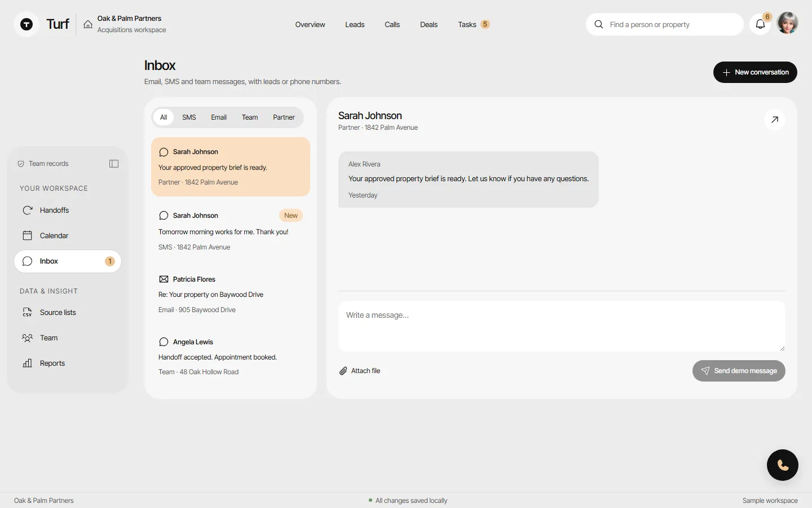Open Inbox in the sidebar
Image resolution: width=812 pixels, height=508 pixels.
point(68,261)
